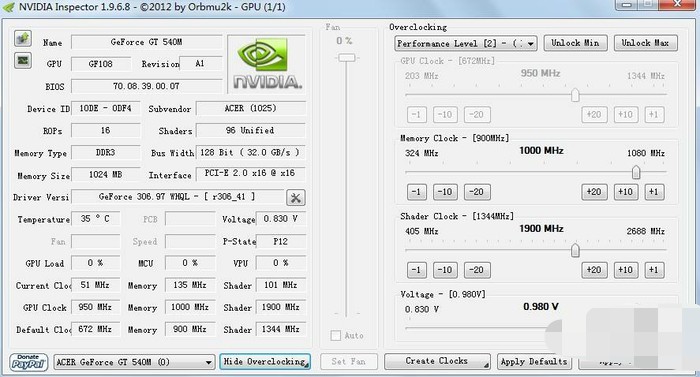Image resolution: width=700 pixels, height=377 pixels.
Task: Click the upload screenshot icon beside Name
Action: pos(23,39)
